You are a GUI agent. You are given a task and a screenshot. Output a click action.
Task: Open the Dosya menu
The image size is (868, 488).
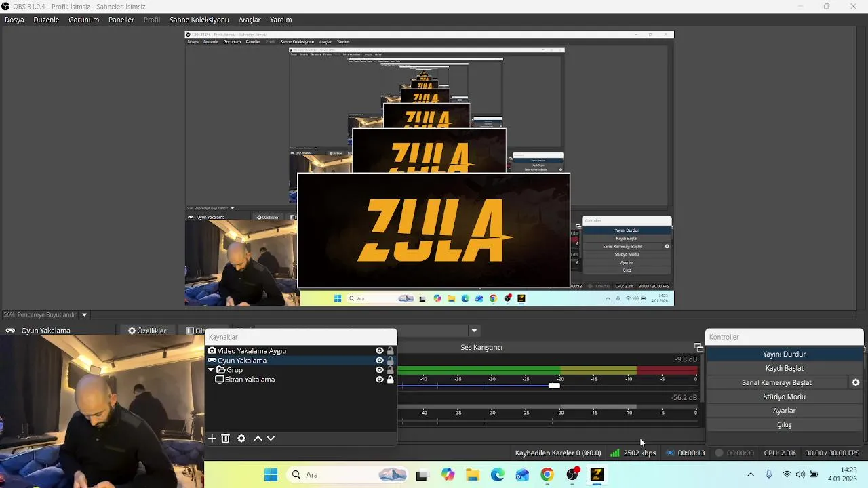point(14,20)
